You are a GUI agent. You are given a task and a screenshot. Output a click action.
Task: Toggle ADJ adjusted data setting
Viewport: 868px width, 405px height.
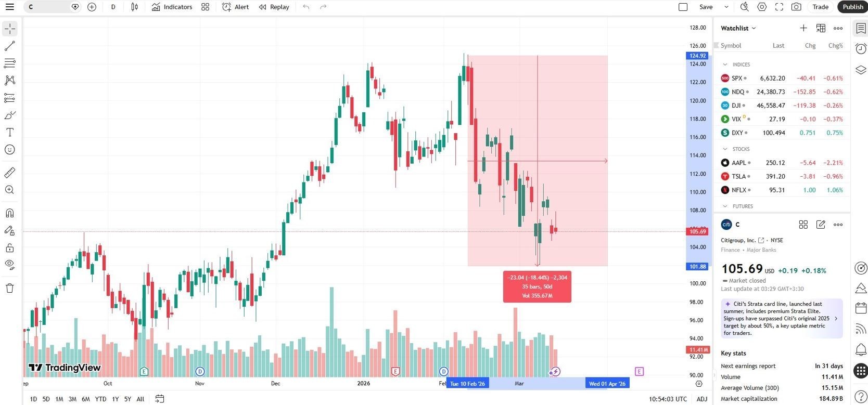coord(702,399)
